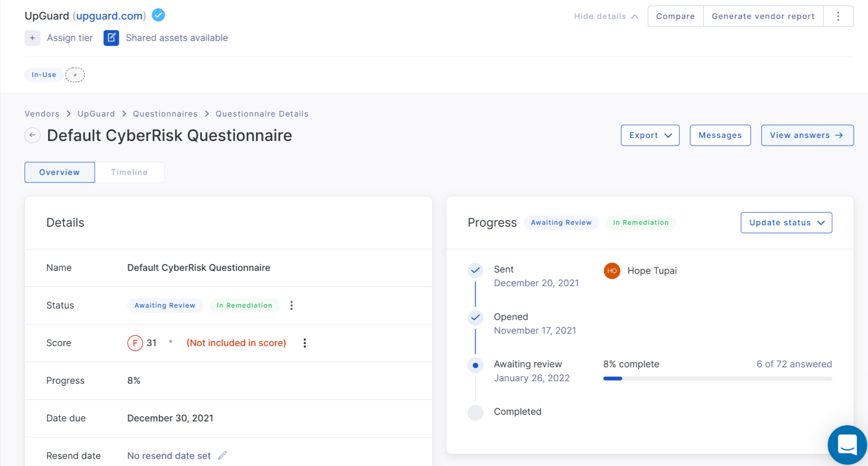Switch to the Overview tab
Image resolution: width=868 pixels, height=466 pixels.
(x=60, y=172)
